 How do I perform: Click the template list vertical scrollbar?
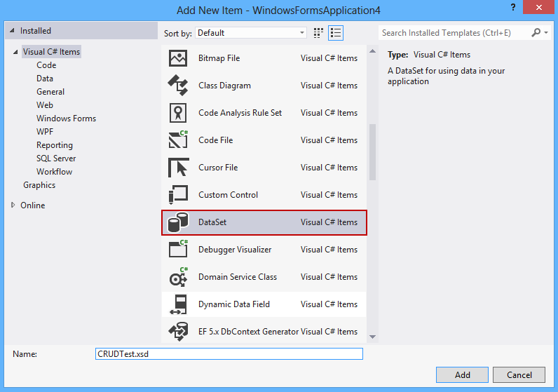372,152
